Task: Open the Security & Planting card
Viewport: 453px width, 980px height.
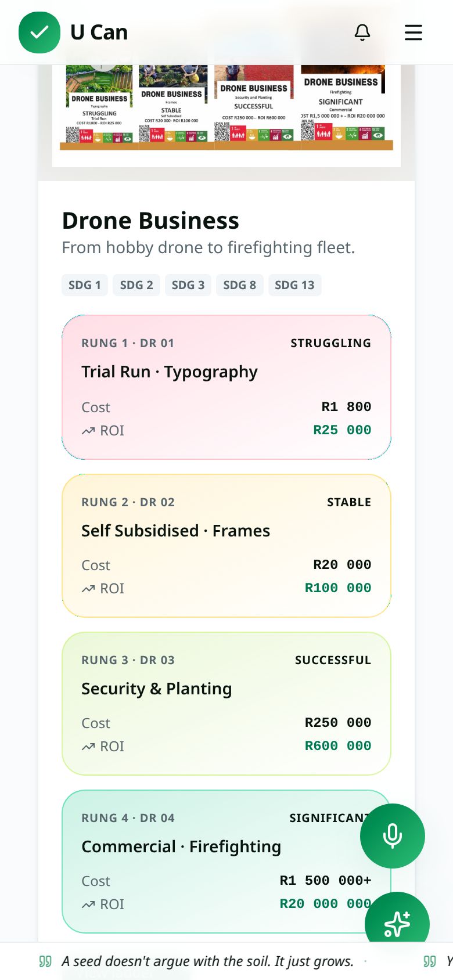Action: tap(227, 704)
